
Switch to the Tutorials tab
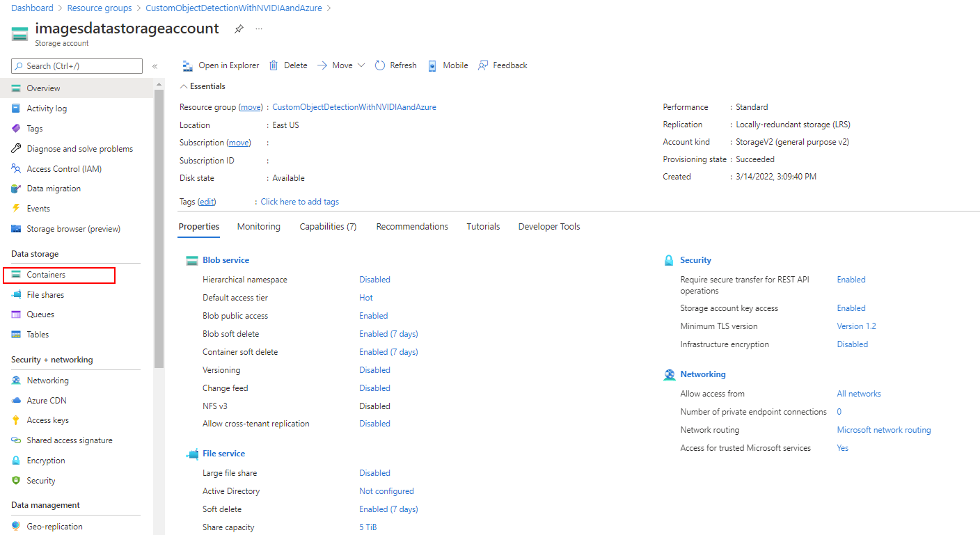[484, 227]
